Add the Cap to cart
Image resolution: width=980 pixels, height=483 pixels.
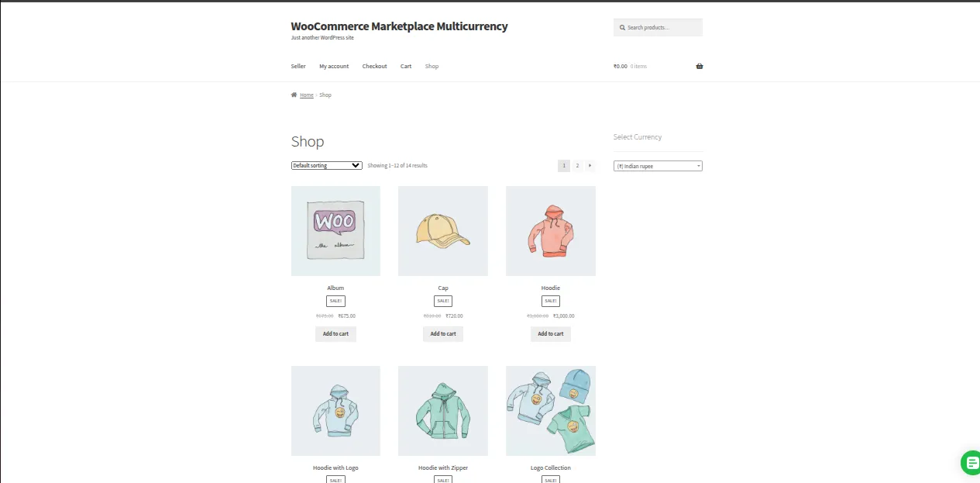[x=443, y=334]
